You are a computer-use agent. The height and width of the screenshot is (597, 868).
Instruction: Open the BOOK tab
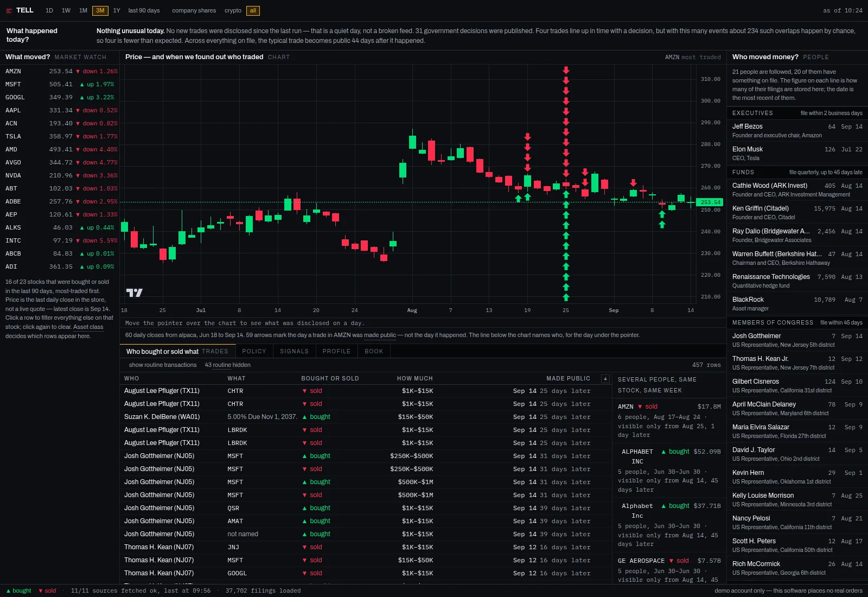click(374, 351)
